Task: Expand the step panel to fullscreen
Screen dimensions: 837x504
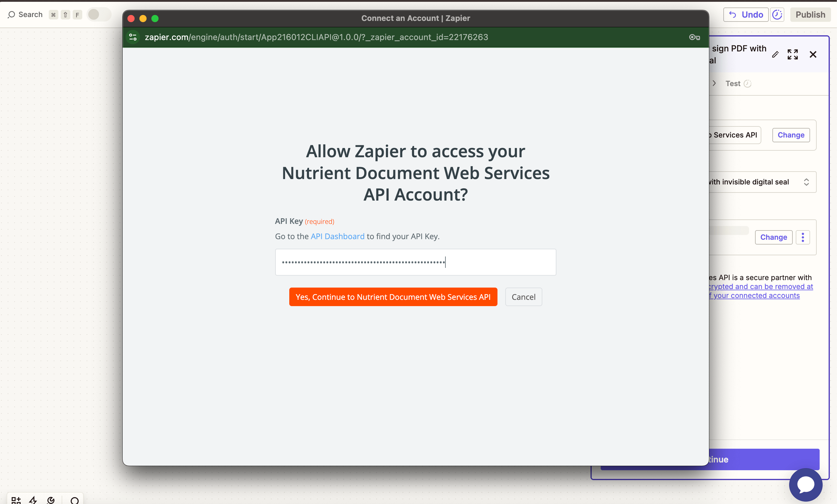Action: tap(793, 54)
